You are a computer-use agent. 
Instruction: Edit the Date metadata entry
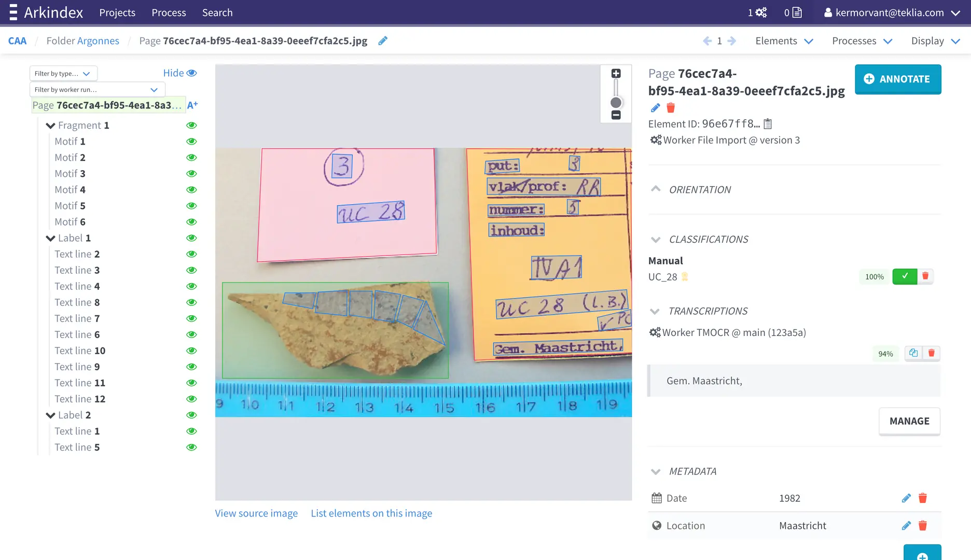pyautogui.click(x=906, y=498)
